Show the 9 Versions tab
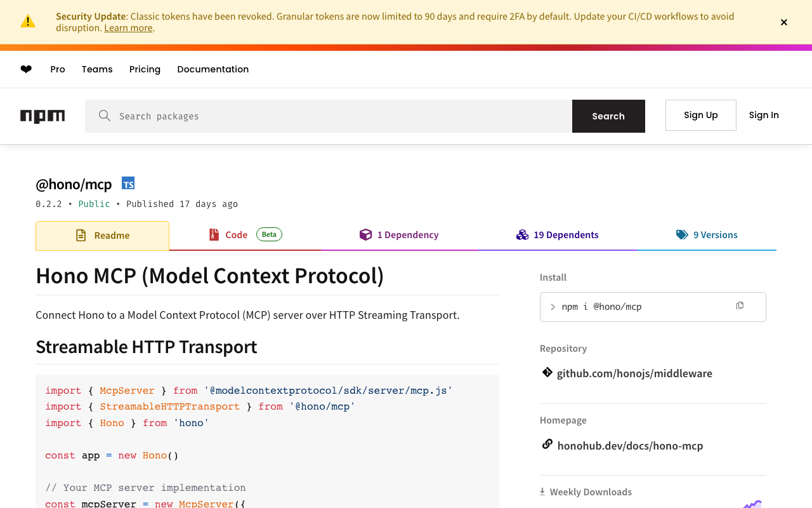 click(707, 235)
